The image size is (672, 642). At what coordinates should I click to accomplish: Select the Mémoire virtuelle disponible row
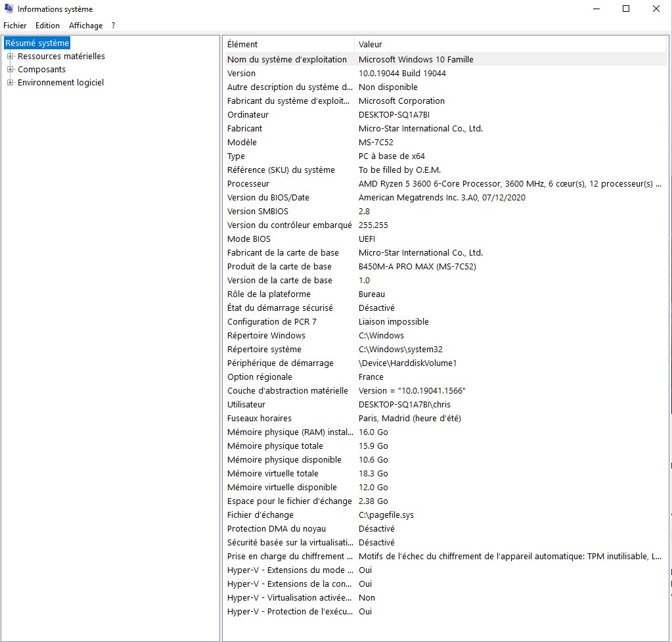(x=446, y=487)
